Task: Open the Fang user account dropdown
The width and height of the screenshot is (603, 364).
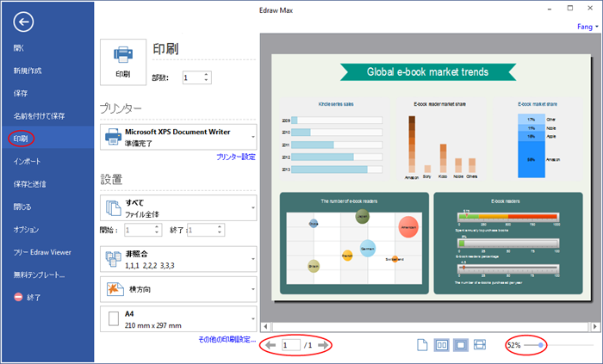Action: pos(587,27)
